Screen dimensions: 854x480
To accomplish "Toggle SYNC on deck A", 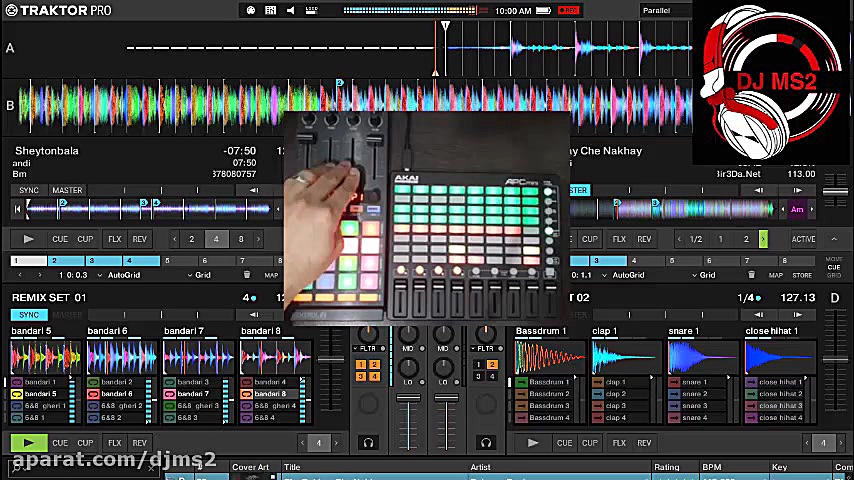I will 29,190.
